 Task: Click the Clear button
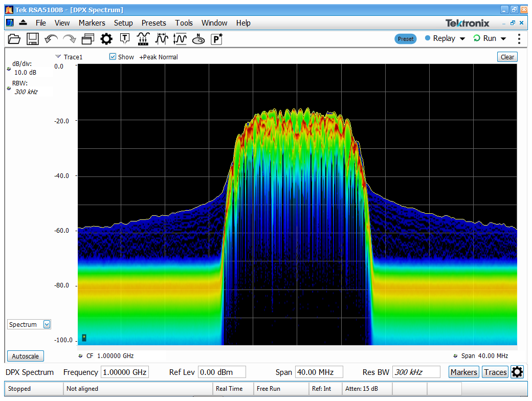[507, 57]
